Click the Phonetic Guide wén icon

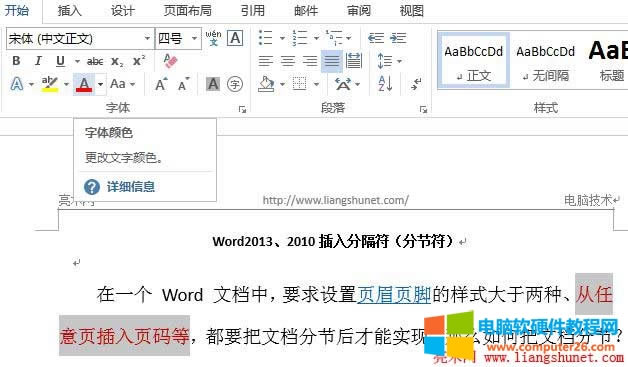tap(213, 38)
